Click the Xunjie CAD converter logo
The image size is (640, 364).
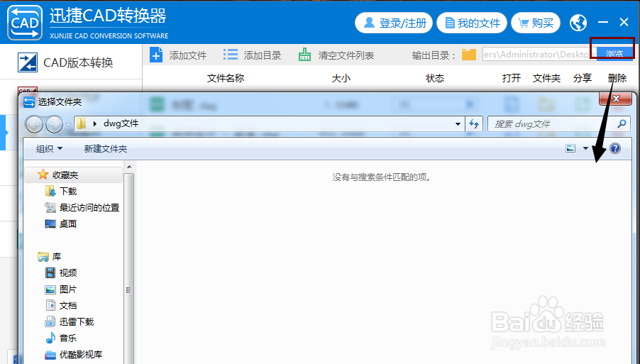[25, 23]
